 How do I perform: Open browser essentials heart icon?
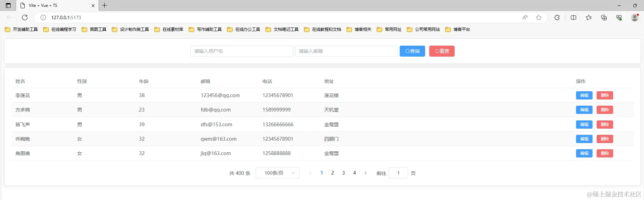[619, 17]
